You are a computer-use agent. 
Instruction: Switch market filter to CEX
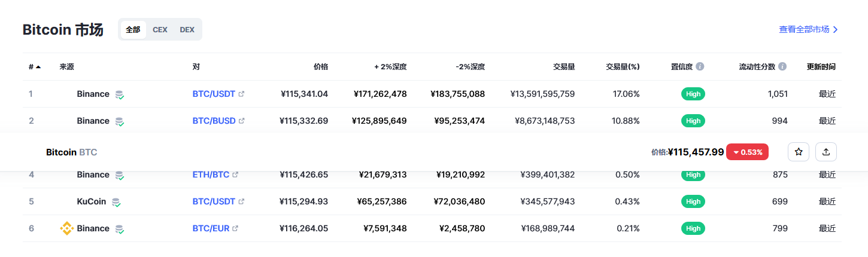[160, 29]
